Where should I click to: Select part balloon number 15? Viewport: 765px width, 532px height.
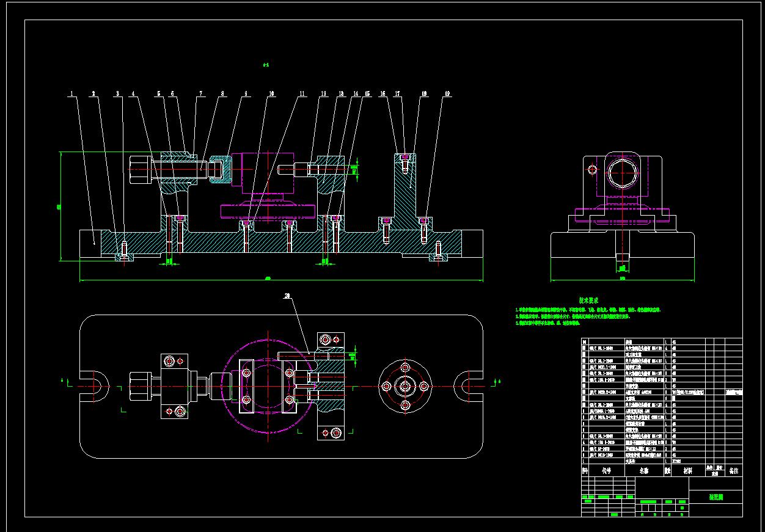click(367, 94)
